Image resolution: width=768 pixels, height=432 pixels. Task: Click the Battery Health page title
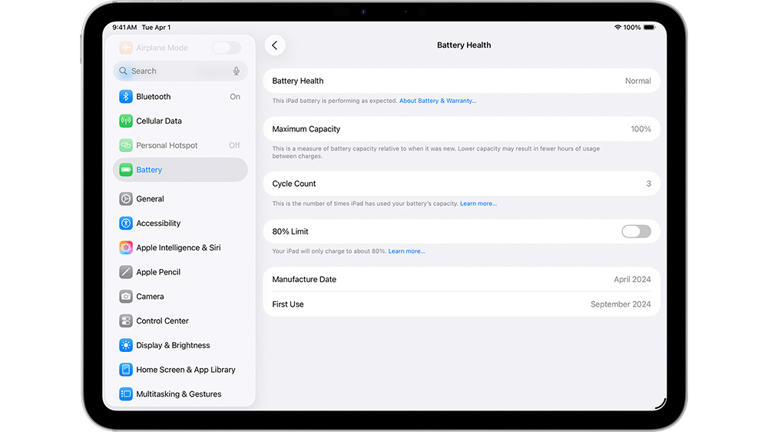point(464,45)
